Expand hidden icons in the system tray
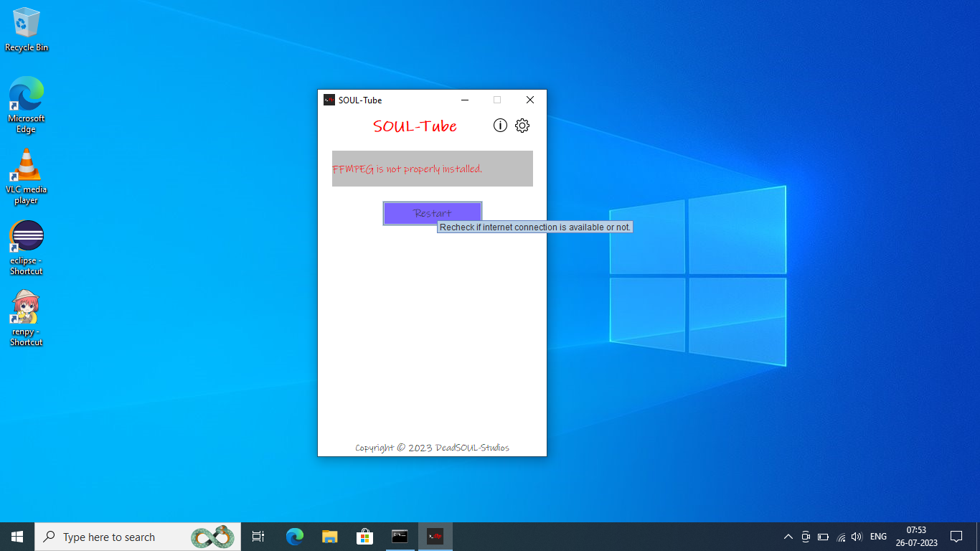 pyautogui.click(x=788, y=536)
